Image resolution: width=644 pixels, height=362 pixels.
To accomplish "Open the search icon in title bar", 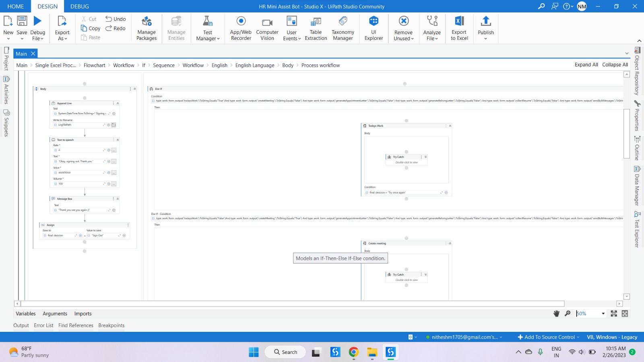I will click(x=541, y=6).
